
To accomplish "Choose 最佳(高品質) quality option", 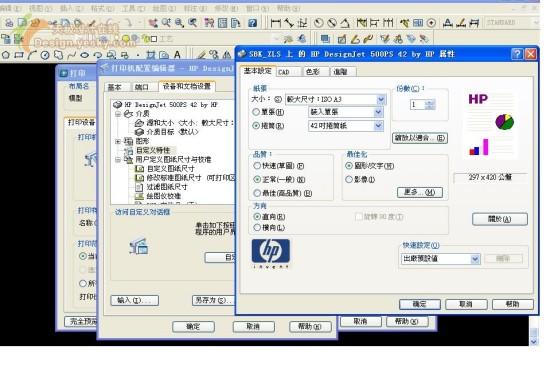I will 257,193.
